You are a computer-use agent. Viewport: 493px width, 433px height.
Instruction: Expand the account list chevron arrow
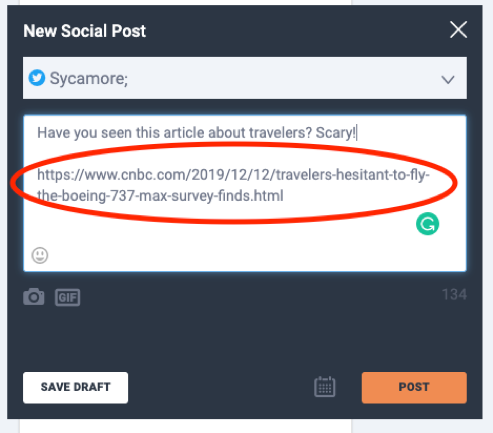coord(448,80)
